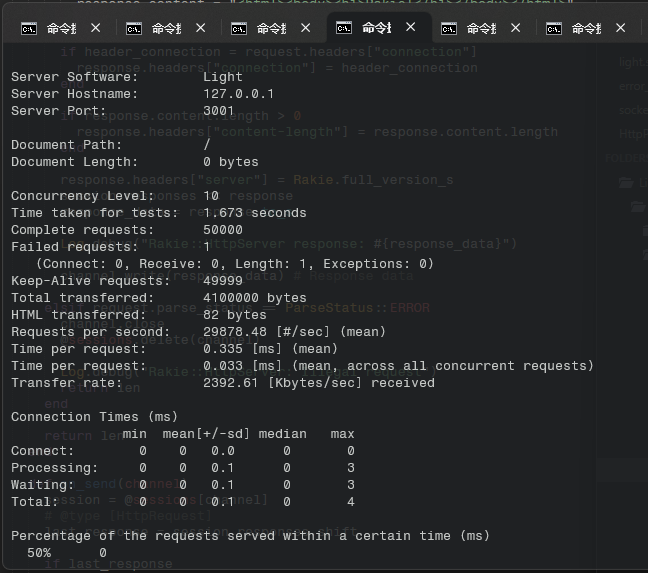Screen dimensions: 648x573
Task: Click the 'Percentage of the requests served' line
Action: pos(250,536)
